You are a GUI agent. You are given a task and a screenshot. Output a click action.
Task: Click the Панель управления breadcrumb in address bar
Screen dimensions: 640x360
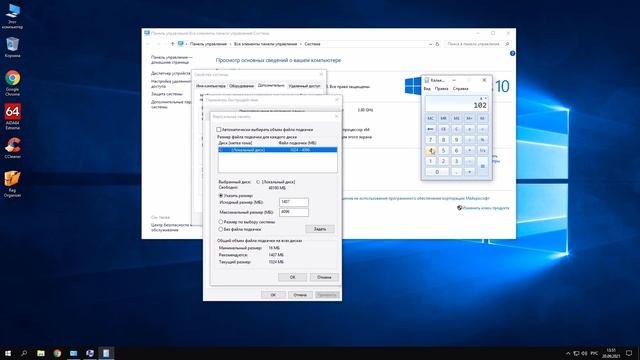208,44
